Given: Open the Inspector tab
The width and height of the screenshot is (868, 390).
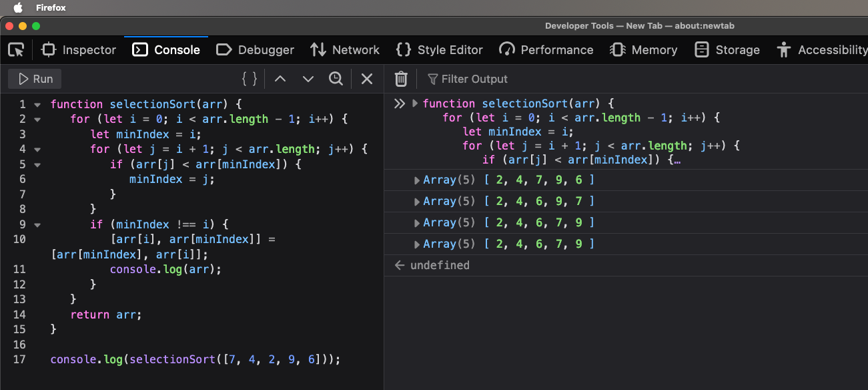Looking at the screenshot, I should [x=79, y=49].
